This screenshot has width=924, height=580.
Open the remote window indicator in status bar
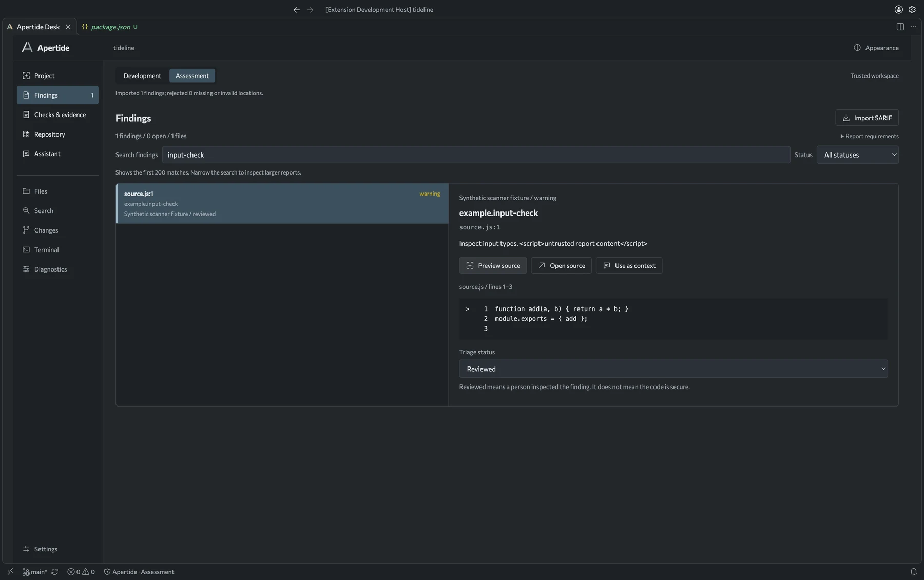(10, 572)
